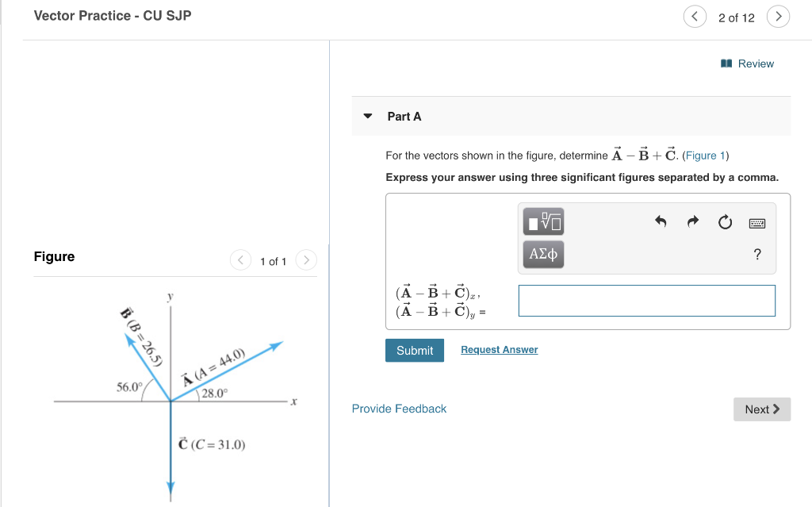Open math palette help with question mark

(x=756, y=254)
